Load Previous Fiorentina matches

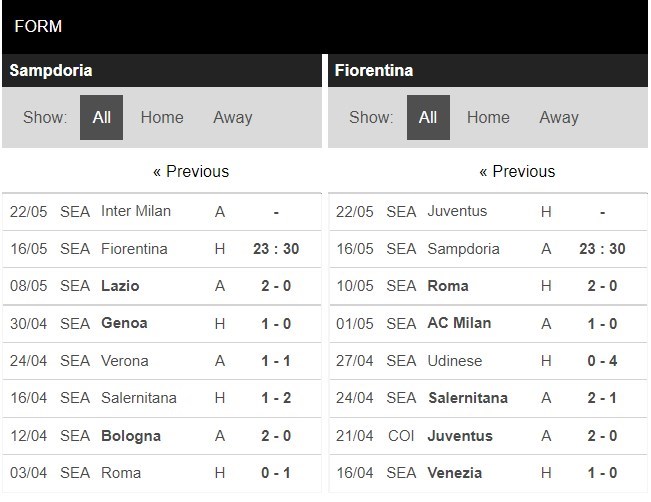pos(517,171)
